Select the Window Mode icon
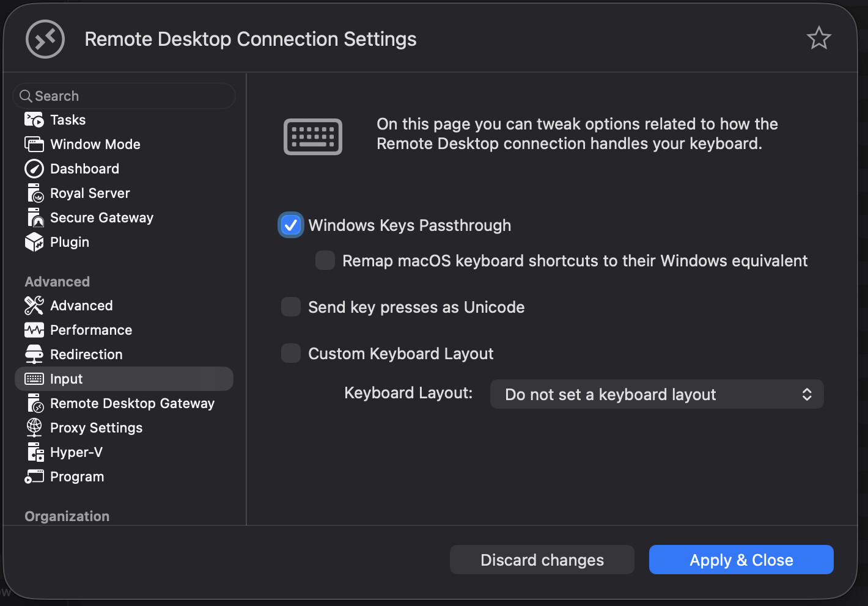This screenshot has width=868, height=606. (x=34, y=144)
